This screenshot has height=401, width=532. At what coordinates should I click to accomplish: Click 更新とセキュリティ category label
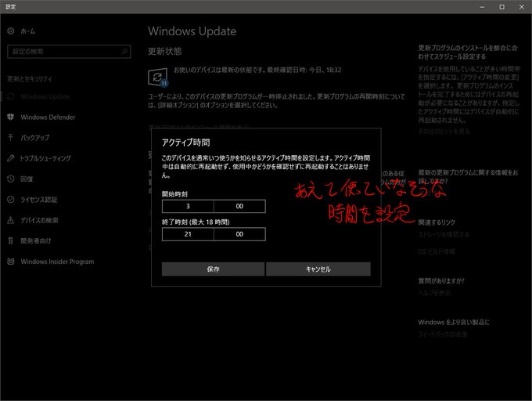[x=30, y=79]
